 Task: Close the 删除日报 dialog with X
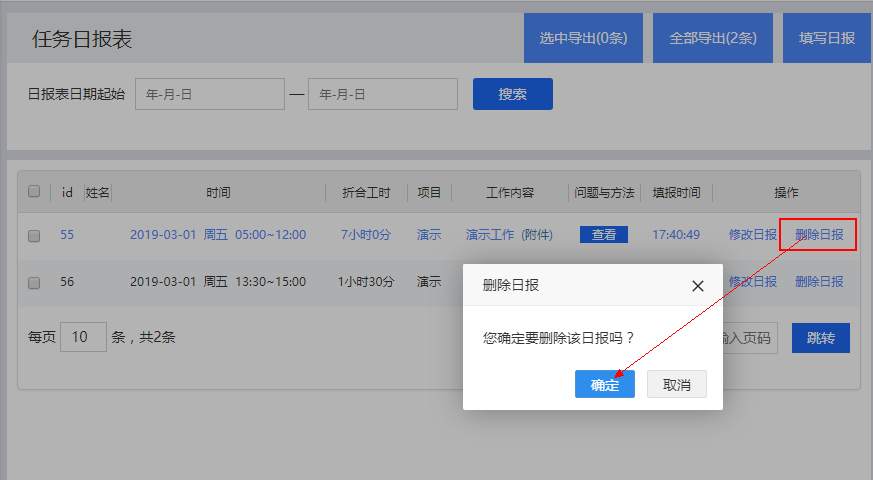(698, 286)
